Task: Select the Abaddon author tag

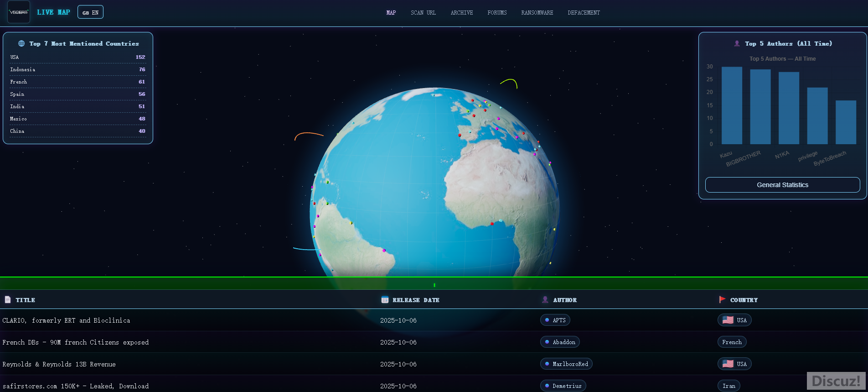Action: [560, 342]
